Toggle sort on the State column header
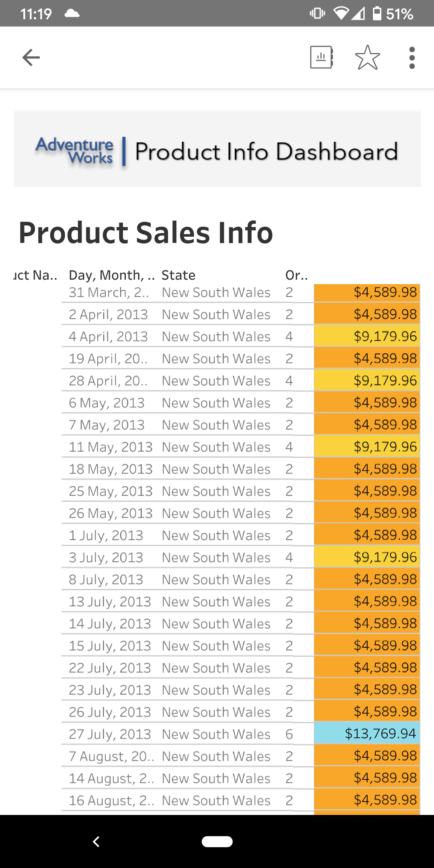Image resolution: width=434 pixels, height=868 pixels. click(x=178, y=275)
